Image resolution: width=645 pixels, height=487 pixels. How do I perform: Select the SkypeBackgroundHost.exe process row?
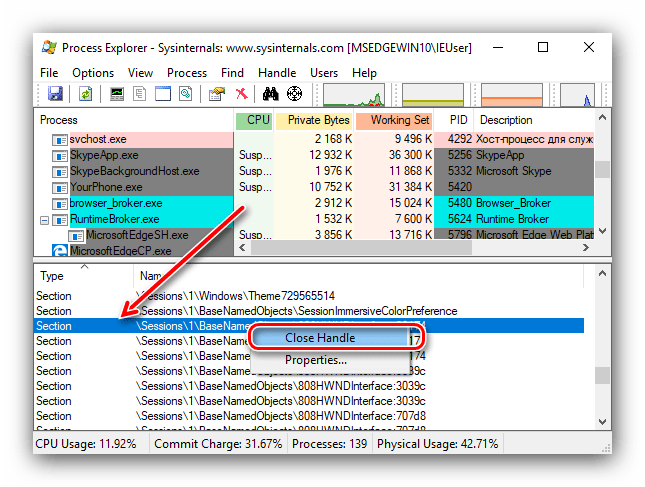[314, 171]
